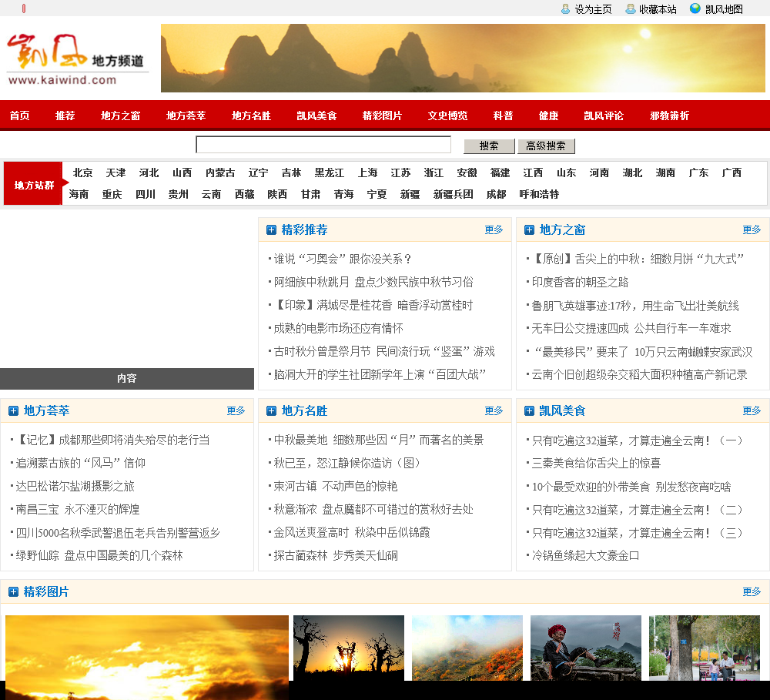Open the park tree scene thumbnail
This screenshot has width=770, height=700.
click(x=705, y=648)
